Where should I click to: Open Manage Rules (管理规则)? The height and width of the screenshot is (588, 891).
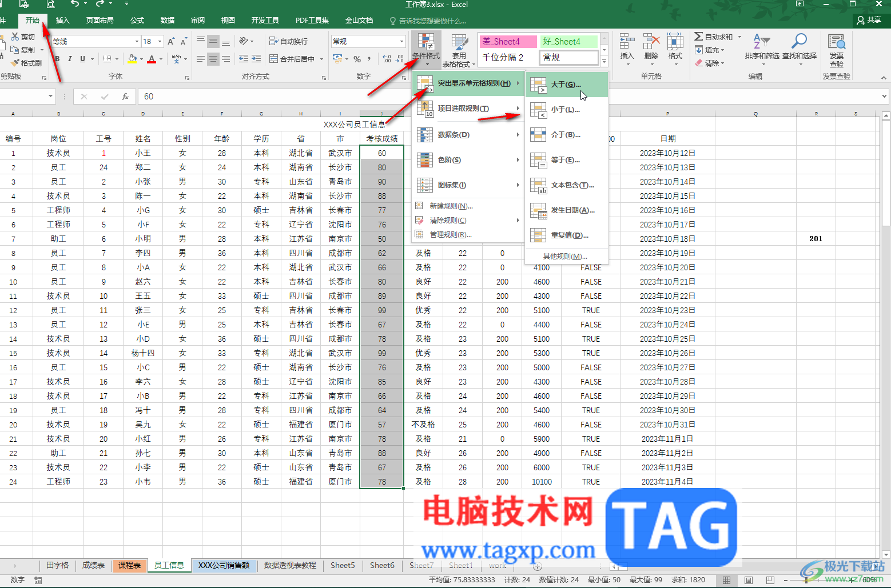468,235
